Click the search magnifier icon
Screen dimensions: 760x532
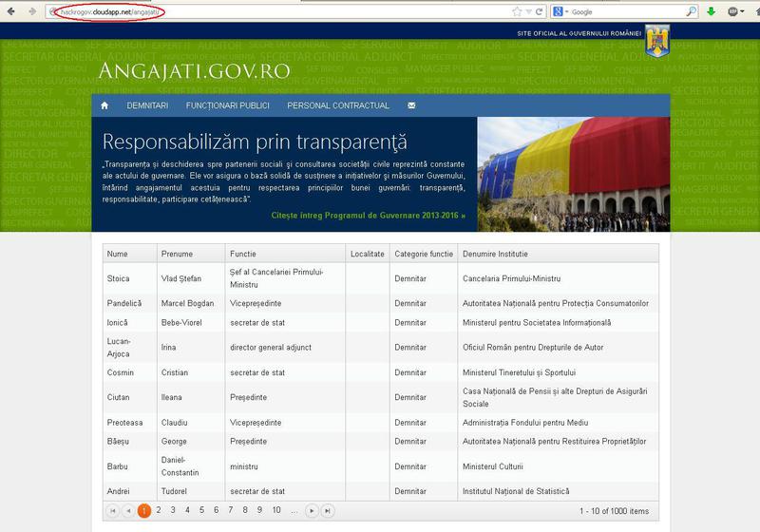point(692,11)
